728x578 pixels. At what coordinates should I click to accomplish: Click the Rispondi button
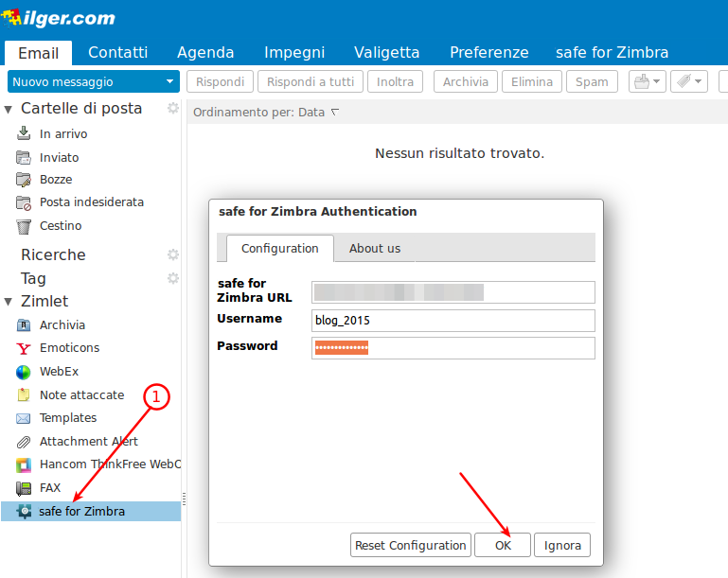tap(220, 81)
